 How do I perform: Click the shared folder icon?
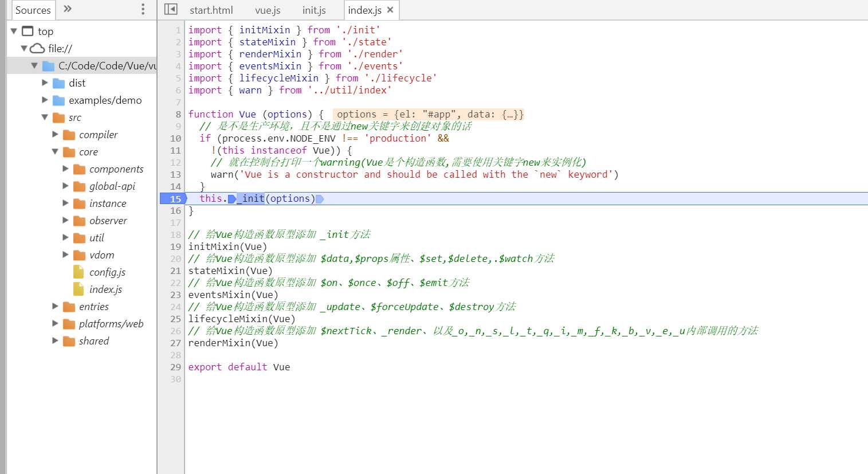coord(69,341)
